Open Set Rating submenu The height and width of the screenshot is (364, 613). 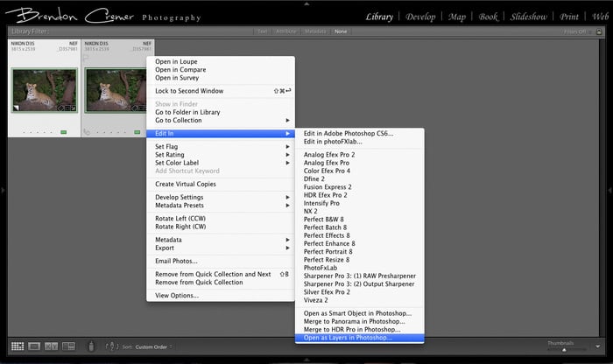(221, 155)
